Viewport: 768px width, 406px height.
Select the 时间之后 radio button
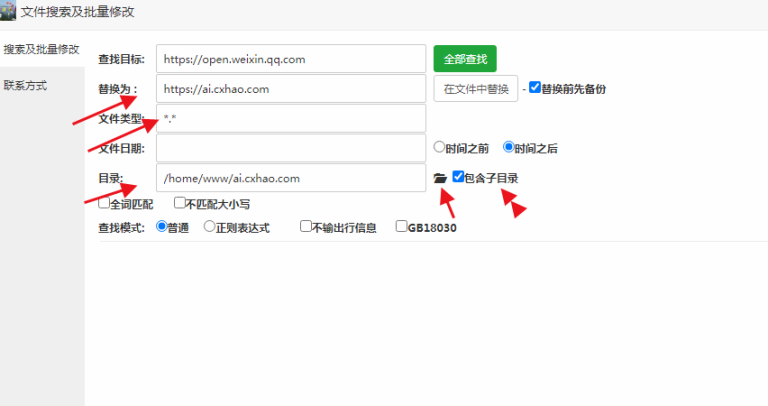[509, 147]
